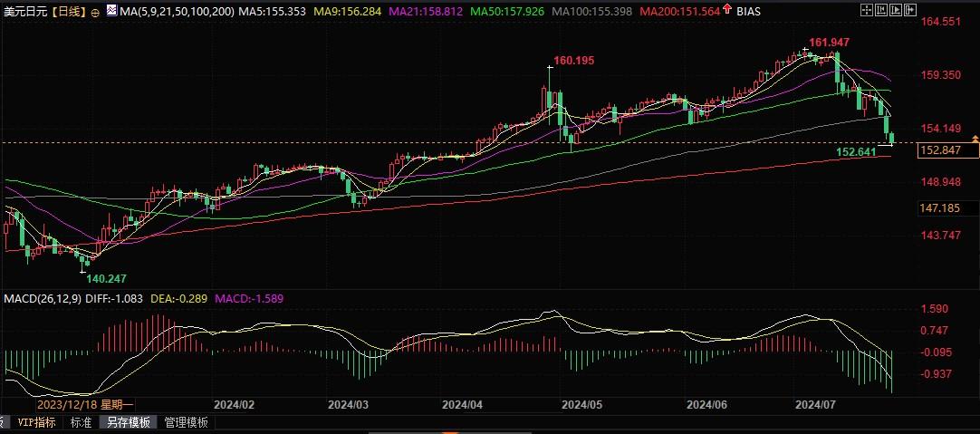Open the MA indicator chart icon
The width and height of the screenshot is (980, 434).
click(x=111, y=11)
